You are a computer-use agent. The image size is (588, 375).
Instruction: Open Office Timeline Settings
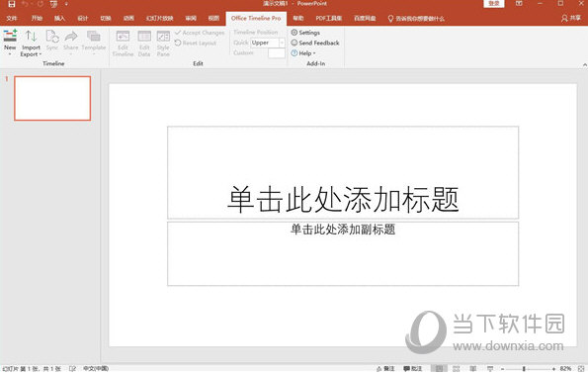click(x=305, y=33)
